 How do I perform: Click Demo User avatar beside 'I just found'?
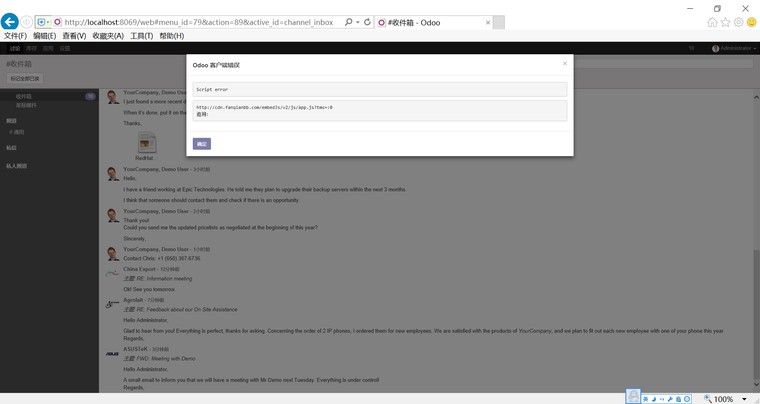(112, 96)
